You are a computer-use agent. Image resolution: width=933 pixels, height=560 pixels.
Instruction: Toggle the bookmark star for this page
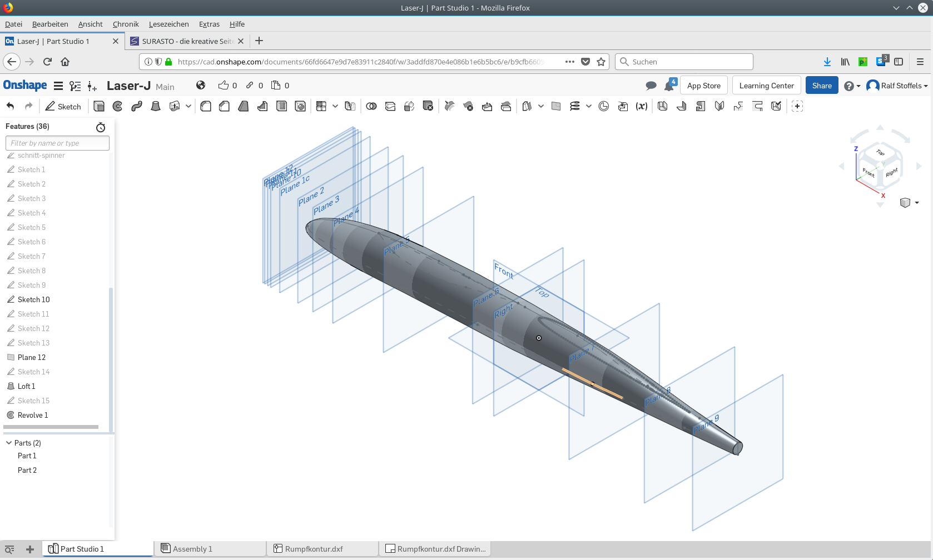601,62
